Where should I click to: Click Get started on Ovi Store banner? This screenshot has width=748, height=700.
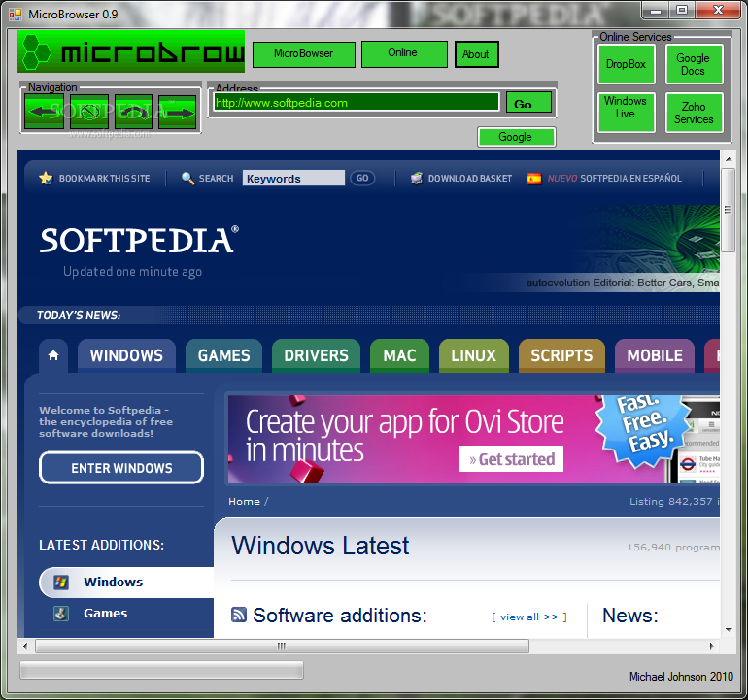(511, 458)
